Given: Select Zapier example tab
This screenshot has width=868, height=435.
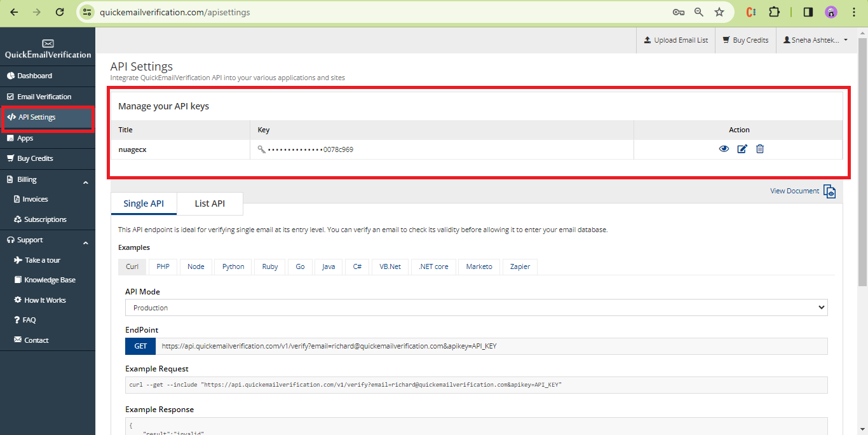Looking at the screenshot, I should (x=520, y=266).
